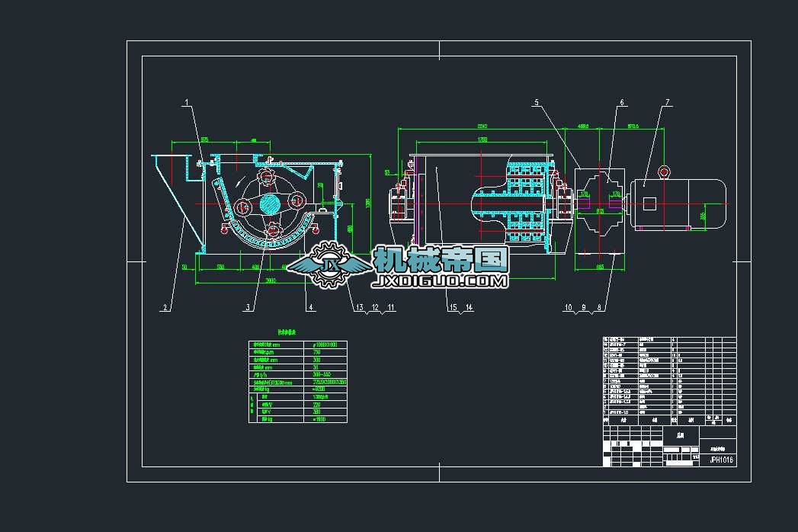The width and height of the screenshot is (798, 532).
Task: Click the φ1000X1000 value in the parameter table
Action: tap(325, 345)
